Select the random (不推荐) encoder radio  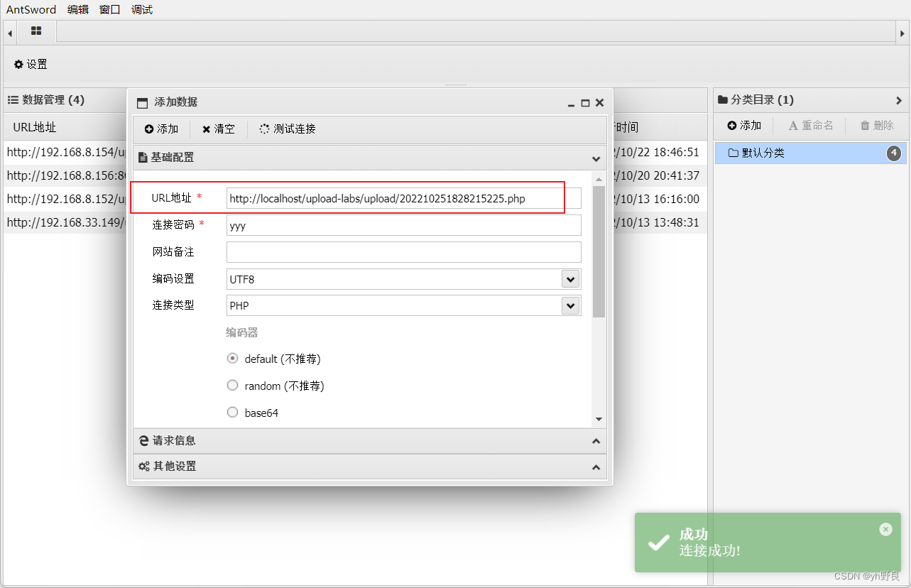click(x=232, y=386)
